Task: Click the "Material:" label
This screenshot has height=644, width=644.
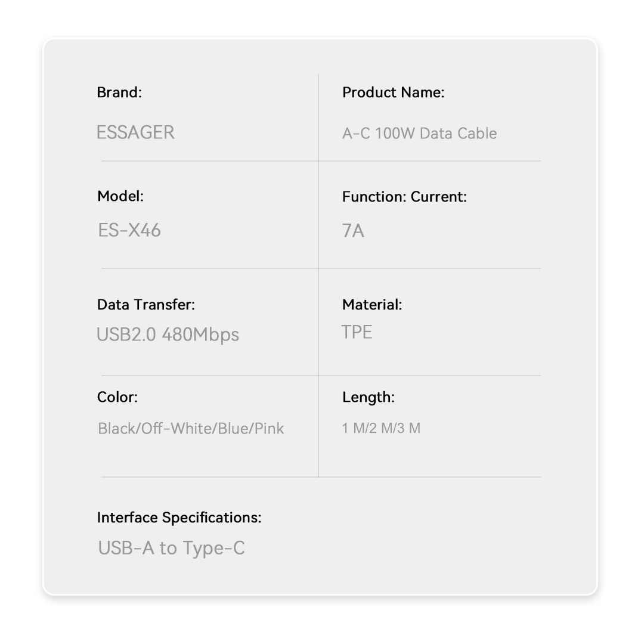Action: click(372, 305)
